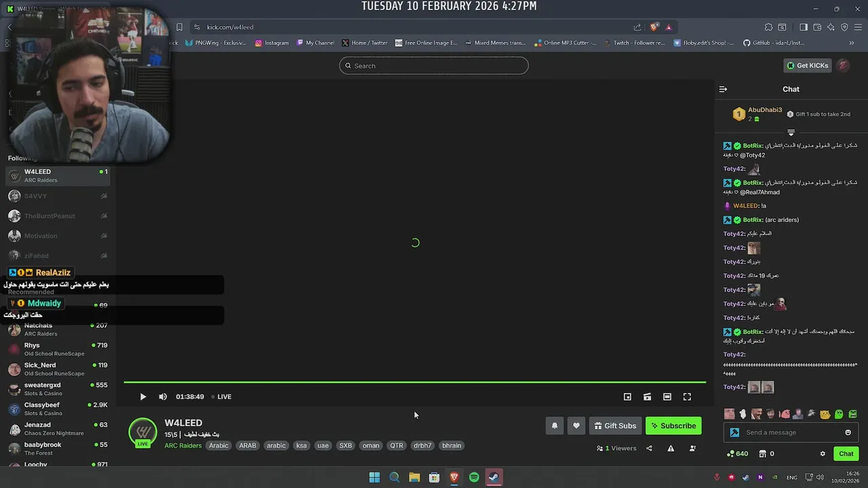Open the profile avatar menu top right
This screenshot has height=488, width=868.
843,66
